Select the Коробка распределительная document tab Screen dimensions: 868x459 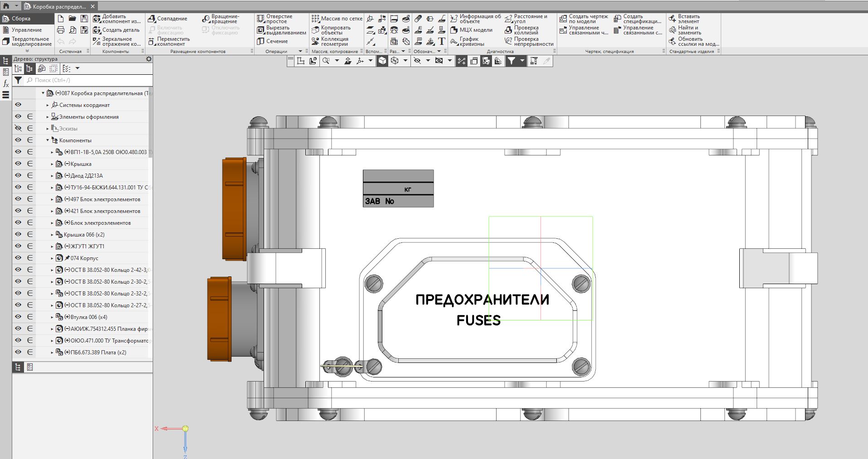[x=59, y=7]
